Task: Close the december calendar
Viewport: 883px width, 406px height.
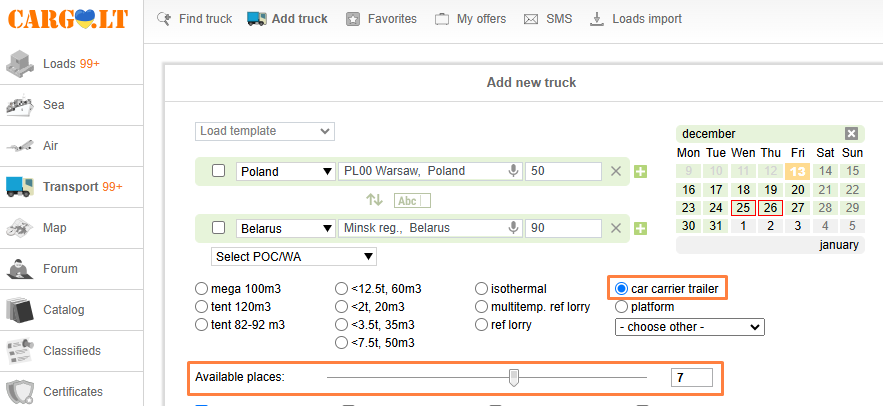Action: [851, 134]
